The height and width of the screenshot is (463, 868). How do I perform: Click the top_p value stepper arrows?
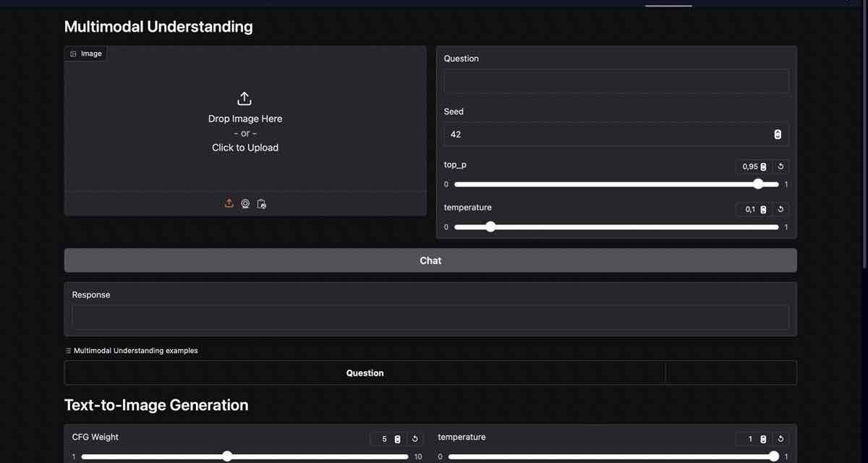click(x=763, y=166)
